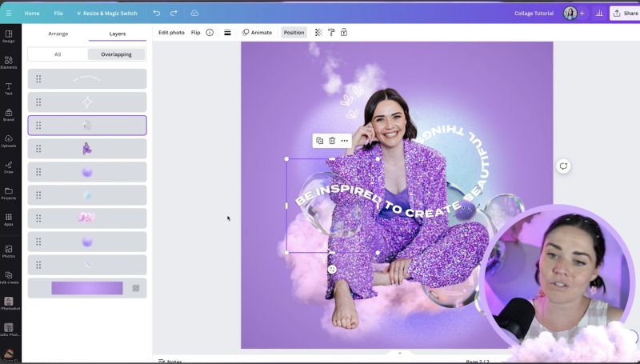Click the Collage Tutorial document title
640x364 pixels.
click(x=534, y=13)
